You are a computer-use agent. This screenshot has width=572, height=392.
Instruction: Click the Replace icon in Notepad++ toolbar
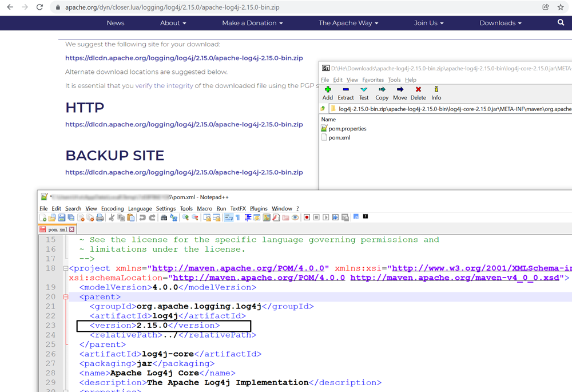coord(174,218)
